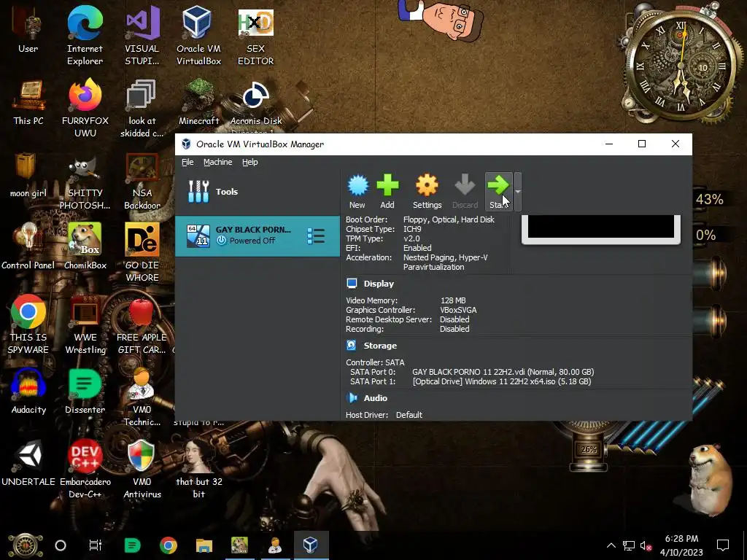
Task: Open the WWE Wrestling desktop icon
Action: pyautogui.click(x=85, y=324)
